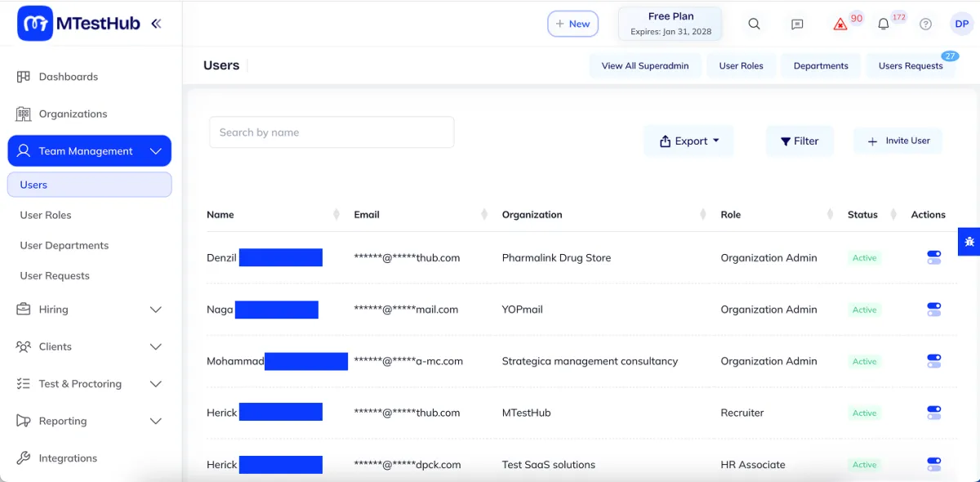Expand the Test & Proctoring chevron

point(156,384)
